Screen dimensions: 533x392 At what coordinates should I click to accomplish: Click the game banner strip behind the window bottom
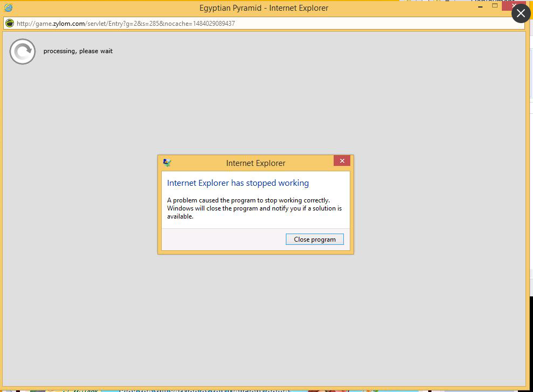point(204,389)
